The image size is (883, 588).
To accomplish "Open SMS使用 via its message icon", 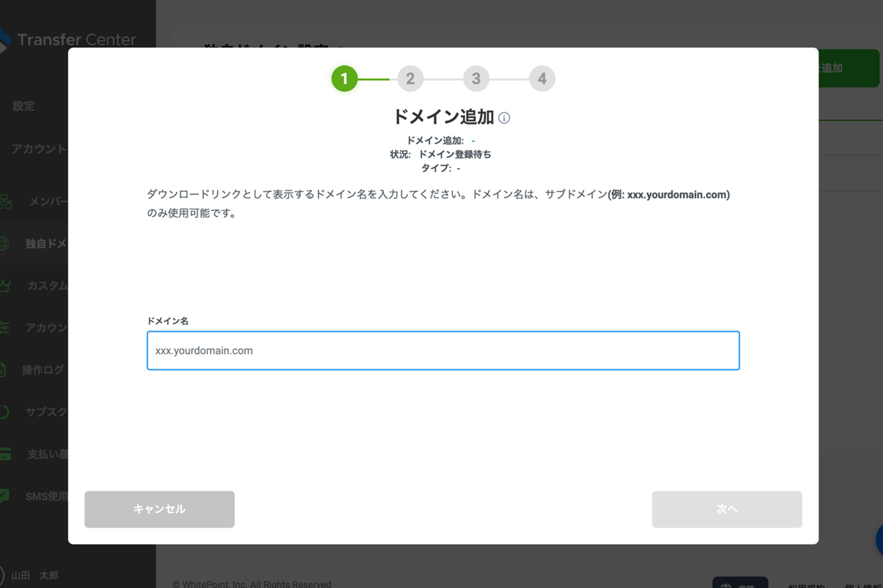I will (x=5, y=496).
